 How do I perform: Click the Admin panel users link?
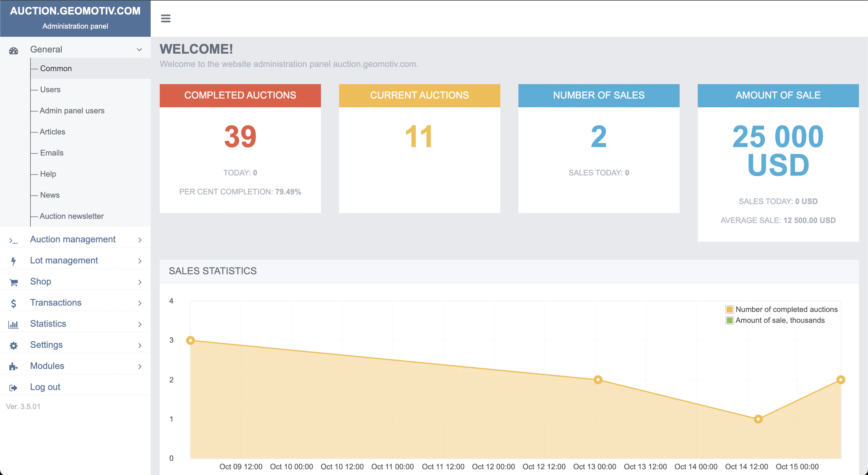tap(72, 111)
